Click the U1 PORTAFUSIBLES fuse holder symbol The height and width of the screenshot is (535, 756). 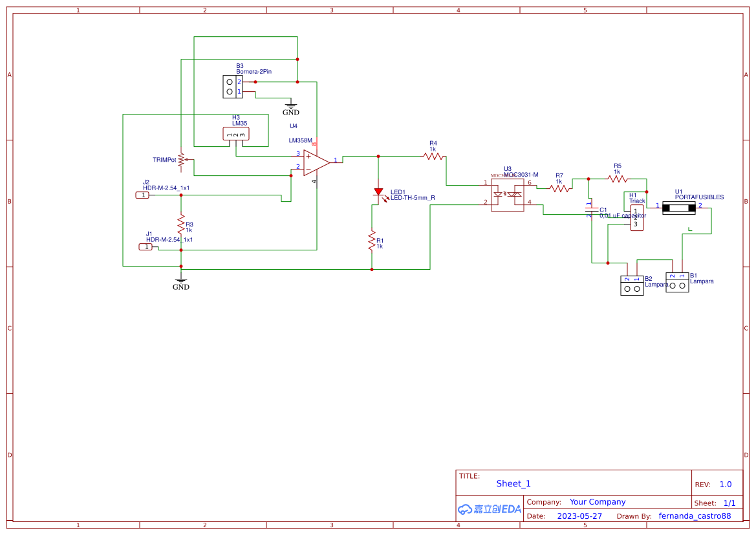[x=678, y=208]
